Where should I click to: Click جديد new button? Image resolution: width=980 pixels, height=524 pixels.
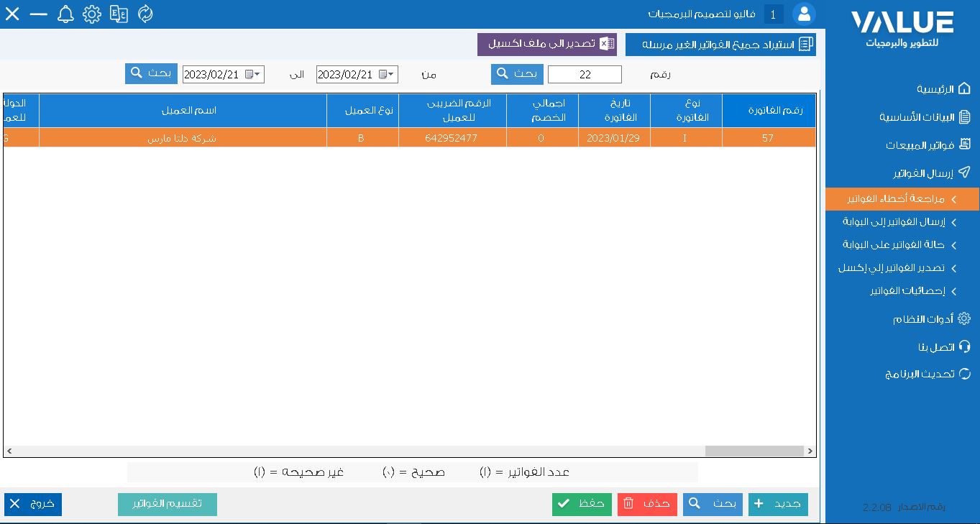(778, 504)
